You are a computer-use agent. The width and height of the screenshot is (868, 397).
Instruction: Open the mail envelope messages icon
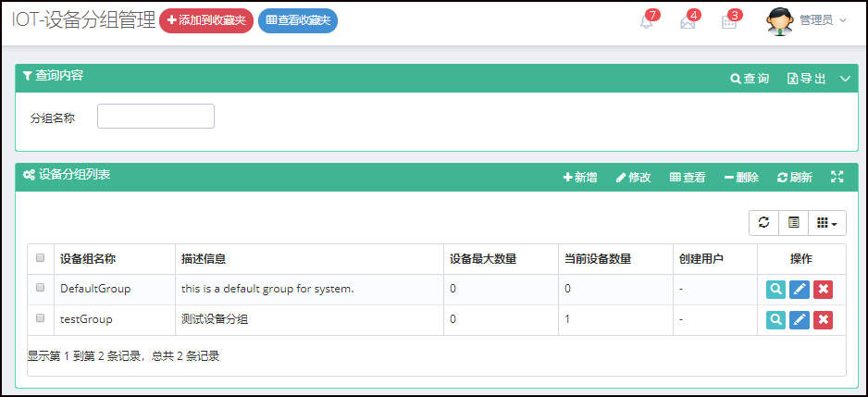(688, 22)
